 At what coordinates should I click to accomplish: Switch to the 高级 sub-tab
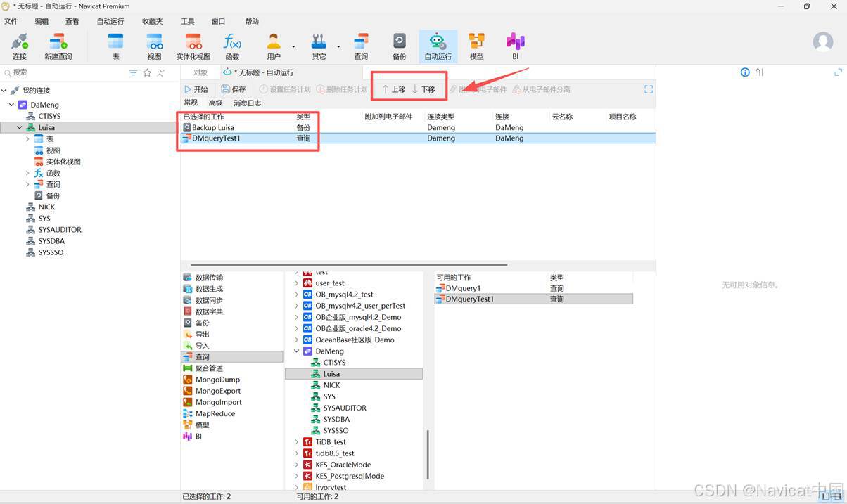[215, 103]
